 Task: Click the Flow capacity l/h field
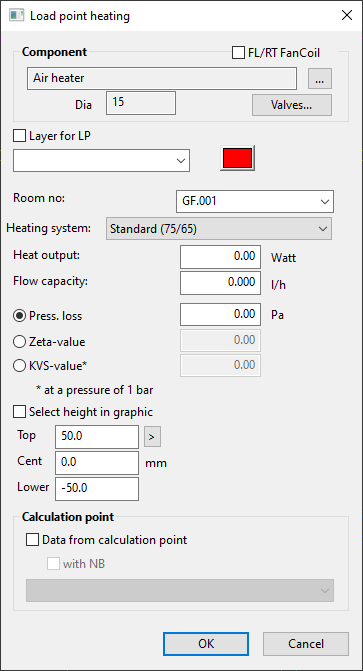coord(220,283)
